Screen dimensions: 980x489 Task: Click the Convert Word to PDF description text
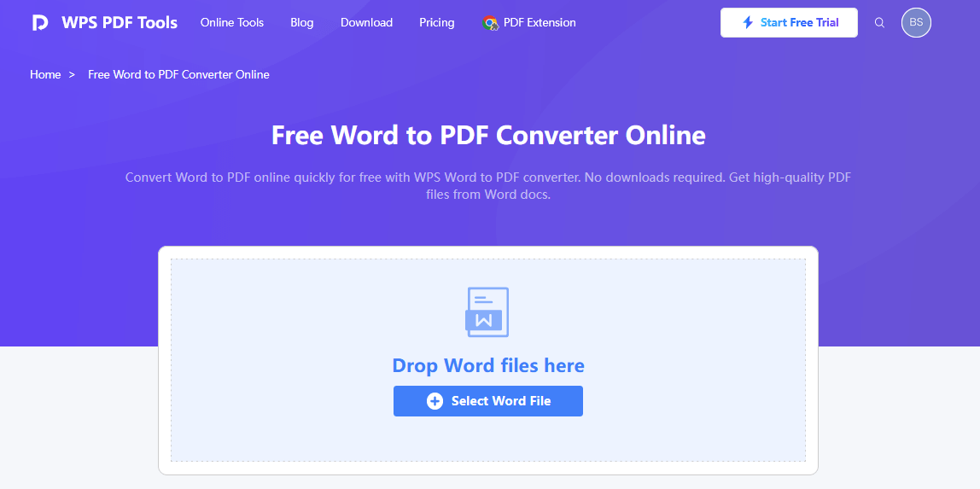(488, 185)
